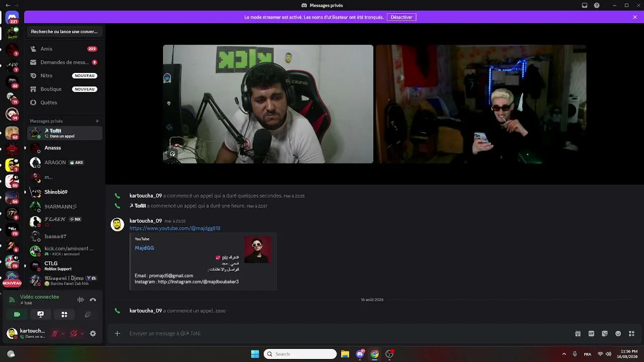Disconnect from the call with hang-up icon
The width and height of the screenshot is (644, 362).
coord(93,300)
